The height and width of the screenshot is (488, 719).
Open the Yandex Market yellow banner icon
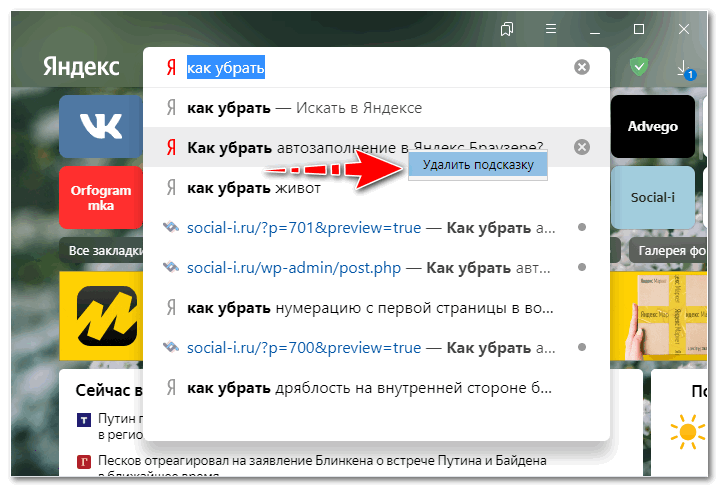click(107, 316)
